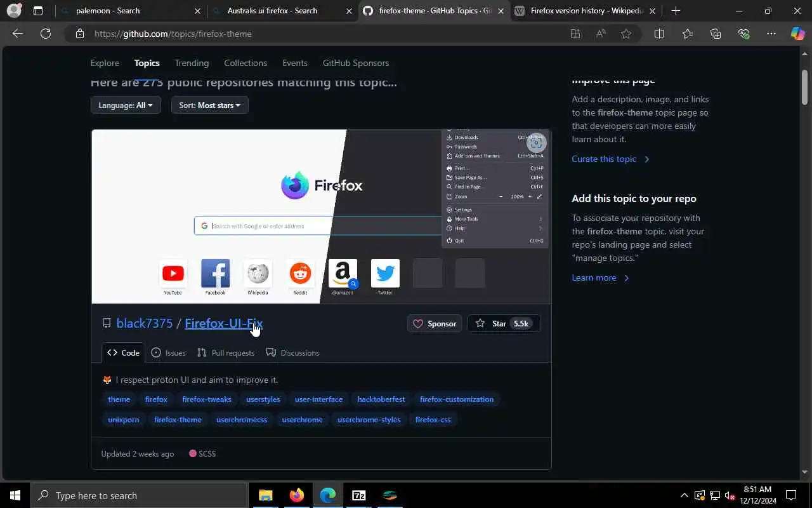Click Windows taskbar search box

pos(140,495)
